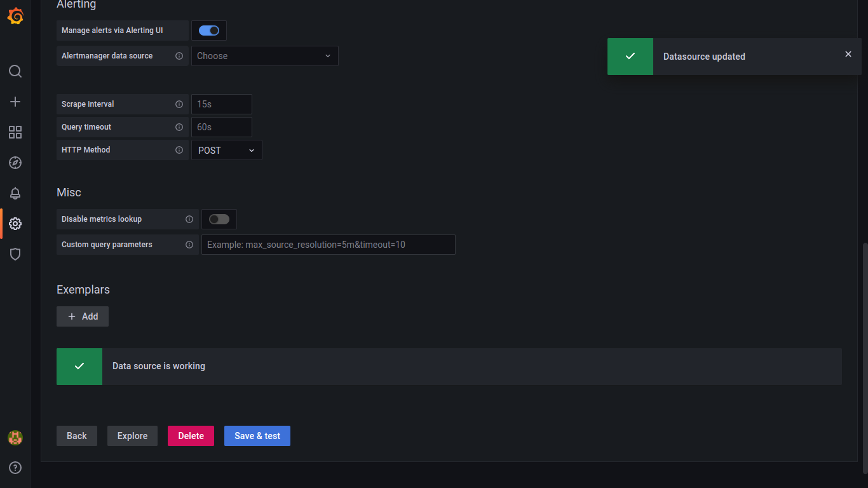
Task: Enable Disable metrics lookup switch
Action: pyautogui.click(x=219, y=219)
